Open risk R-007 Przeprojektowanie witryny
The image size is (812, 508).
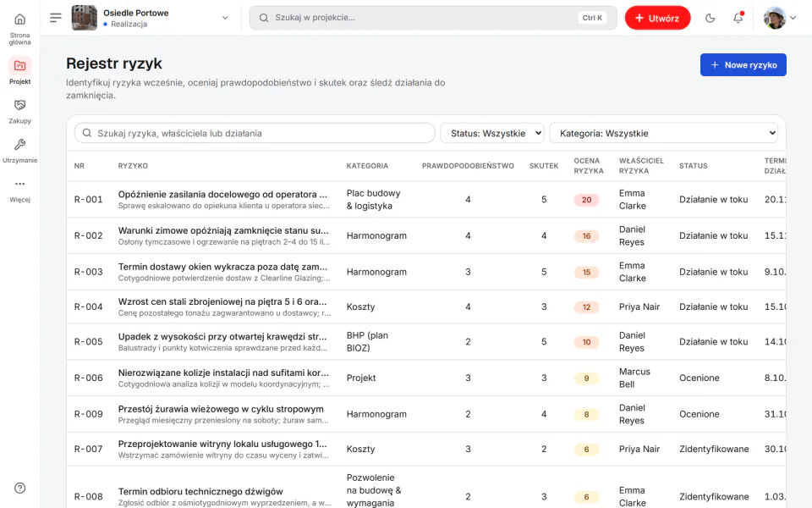[x=222, y=444]
